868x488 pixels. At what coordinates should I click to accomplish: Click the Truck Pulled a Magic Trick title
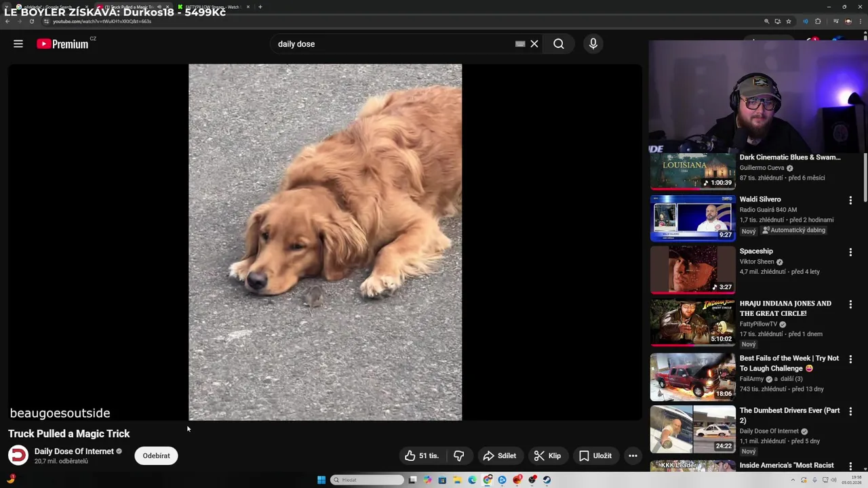[69, 434]
